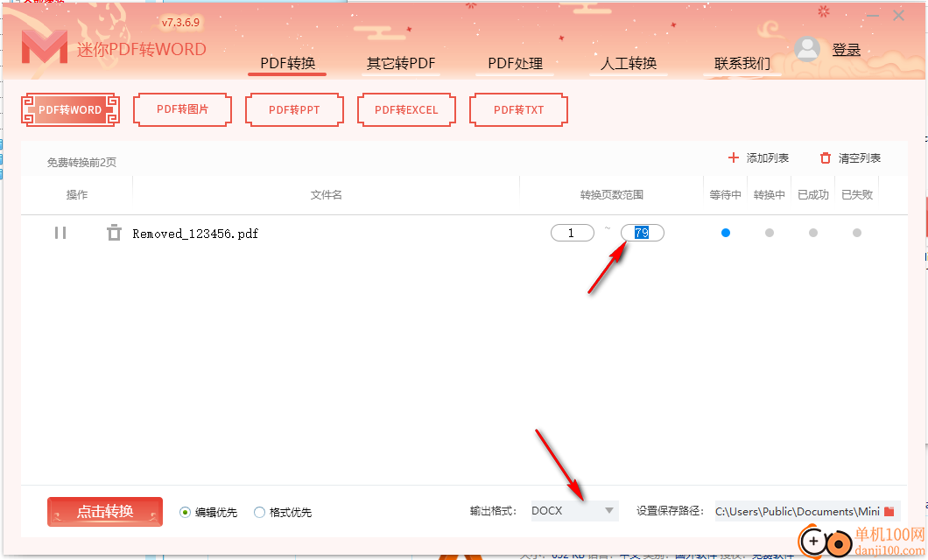Click the 已成功 column header

click(813, 194)
